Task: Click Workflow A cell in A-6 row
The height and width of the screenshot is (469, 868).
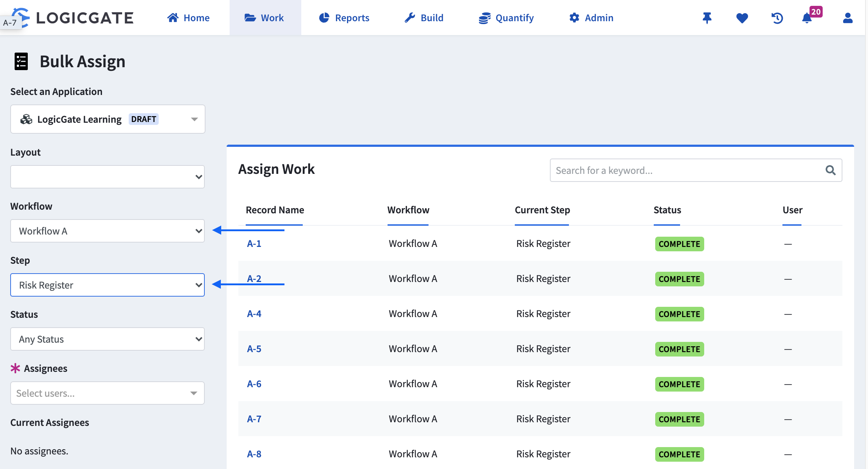Action: click(413, 384)
